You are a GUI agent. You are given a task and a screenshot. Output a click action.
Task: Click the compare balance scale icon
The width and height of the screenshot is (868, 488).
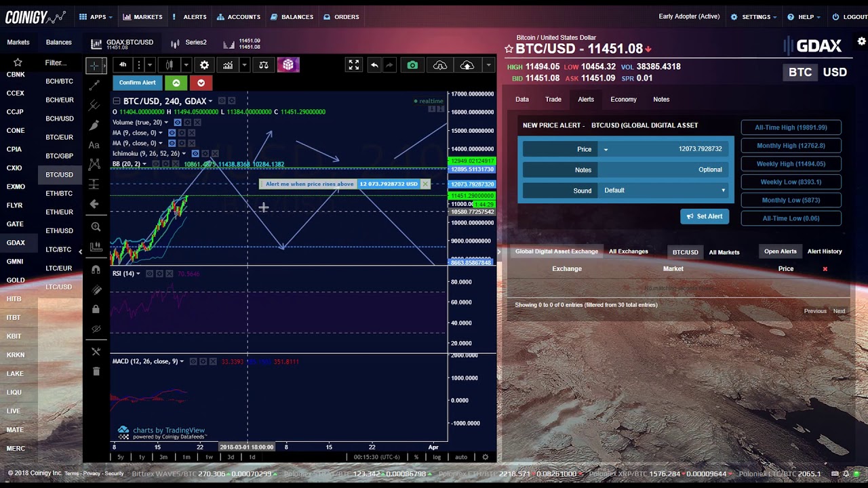pyautogui.click(x=264, y=65)
